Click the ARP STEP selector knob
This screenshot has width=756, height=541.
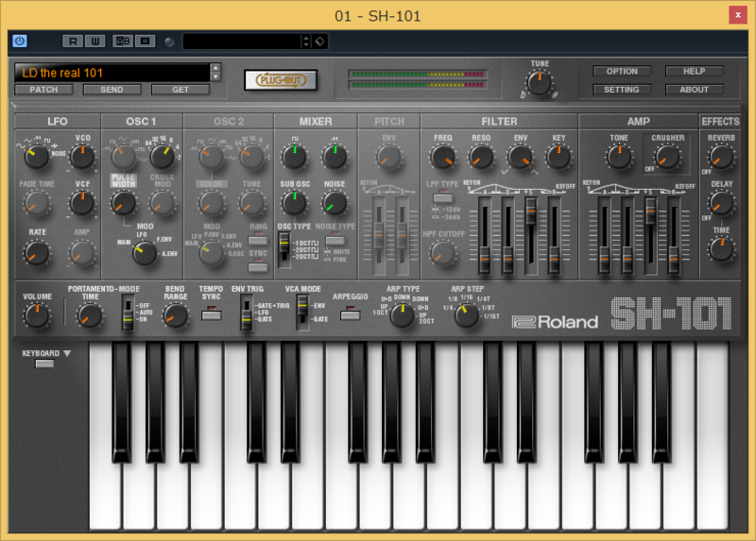pos(466,315)
